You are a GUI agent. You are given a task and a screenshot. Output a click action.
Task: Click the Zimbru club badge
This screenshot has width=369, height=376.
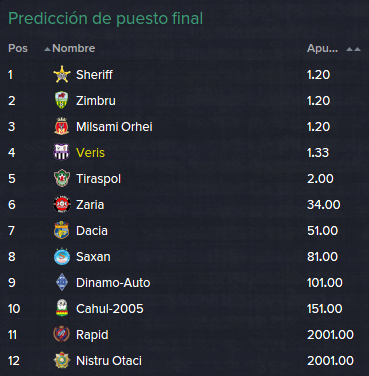pyautogui.click(x=62, y=100)
